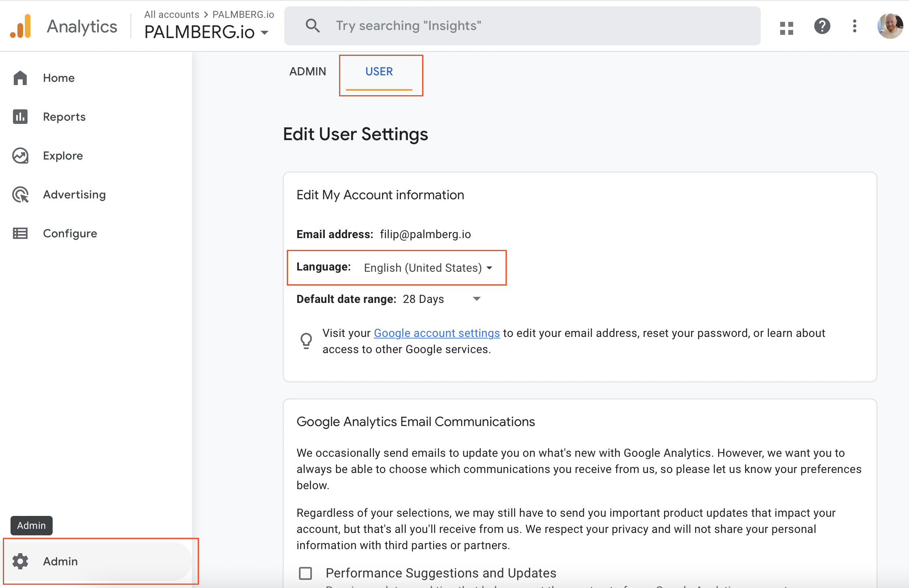Click the Analytics product title

tap(82, 26)
